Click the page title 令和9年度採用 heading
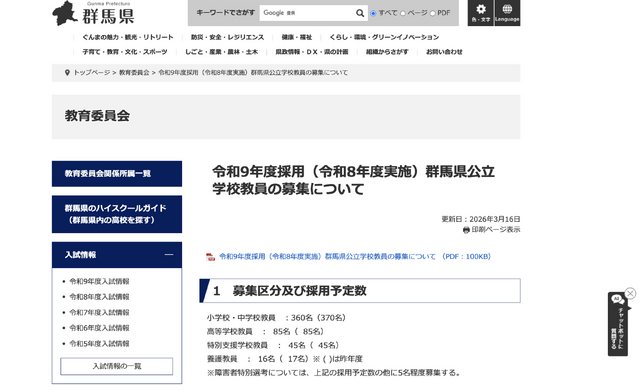This screenshot has height=392, width=640. point(353,180)
